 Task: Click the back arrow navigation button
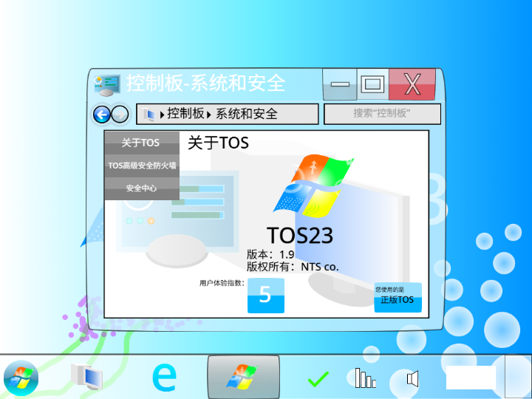pyautogui.click(x=102, y=115)
